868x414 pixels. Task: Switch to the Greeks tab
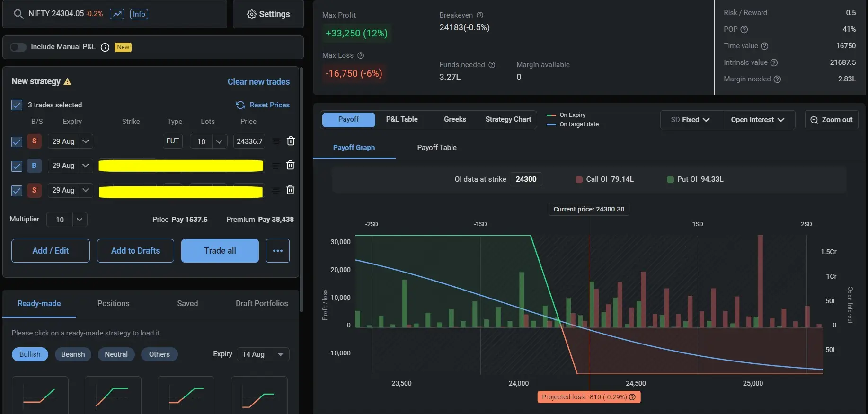coord(455,119)
